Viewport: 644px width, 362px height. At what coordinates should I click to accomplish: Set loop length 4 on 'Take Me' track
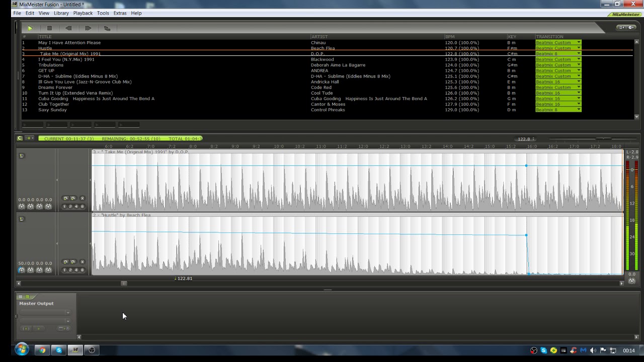(76, 207)
